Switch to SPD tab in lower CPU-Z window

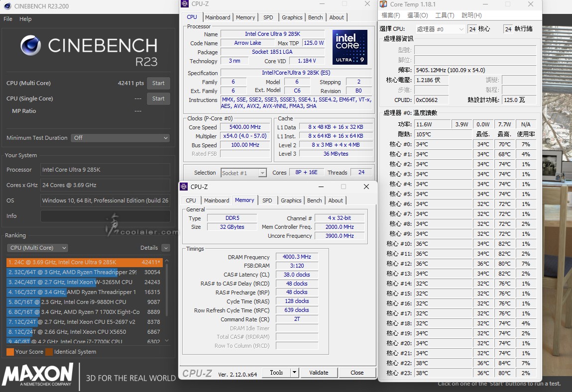pos(267,200)
